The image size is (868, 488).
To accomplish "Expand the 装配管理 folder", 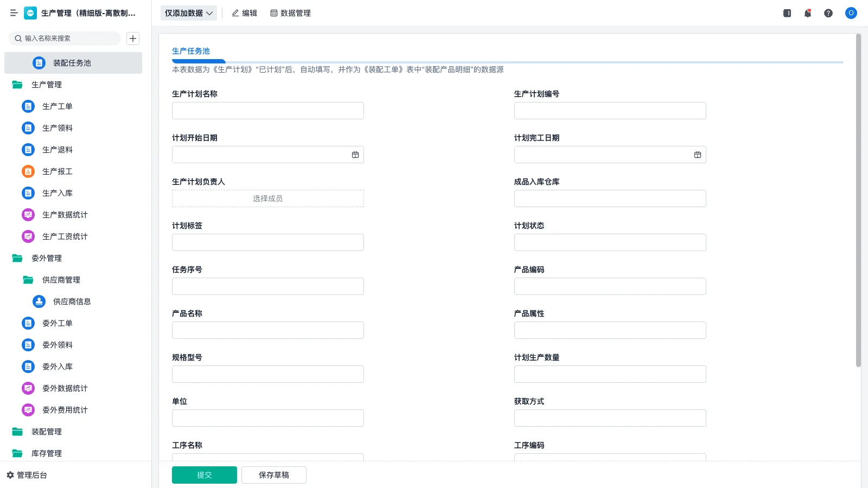I will pos(17,432).
